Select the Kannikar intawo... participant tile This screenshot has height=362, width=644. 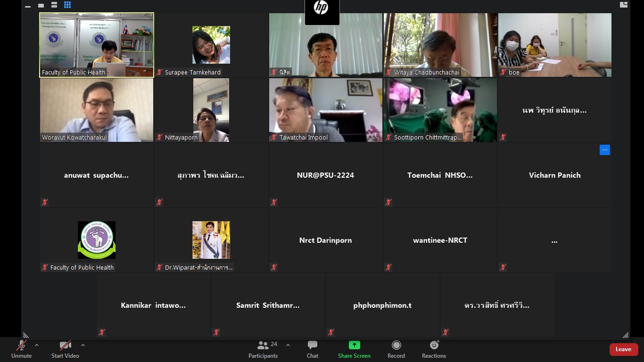coord(153,305)
